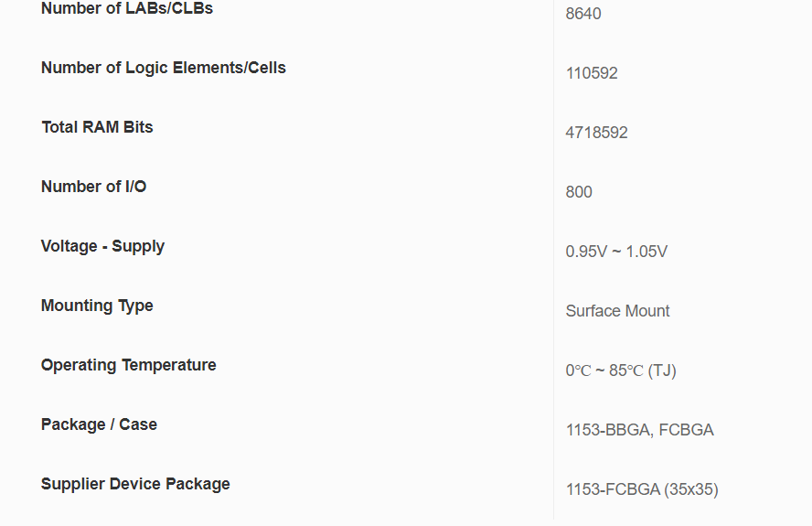Select the 0℃ ~ 85℃ (TJ) value
Screen dimensions: 812x526
coord(621,370)
